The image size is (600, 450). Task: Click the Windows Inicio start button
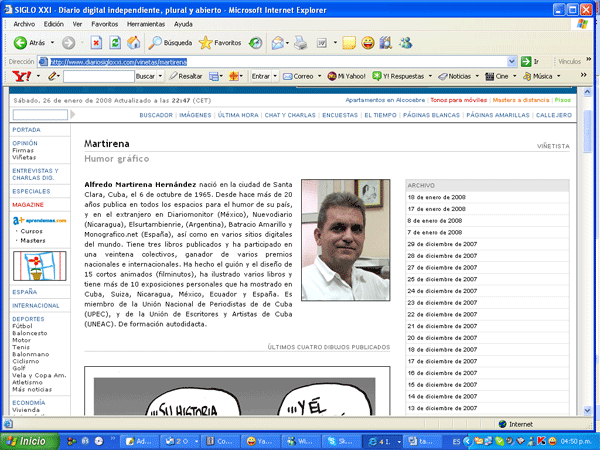coord(26,440)
